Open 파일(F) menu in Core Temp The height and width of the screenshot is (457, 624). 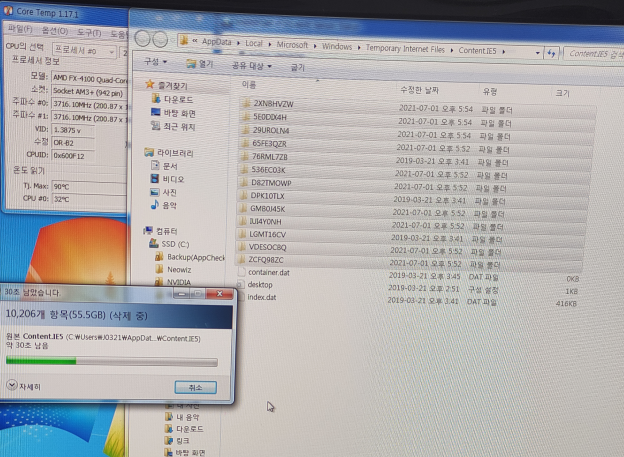click(20, 29)
